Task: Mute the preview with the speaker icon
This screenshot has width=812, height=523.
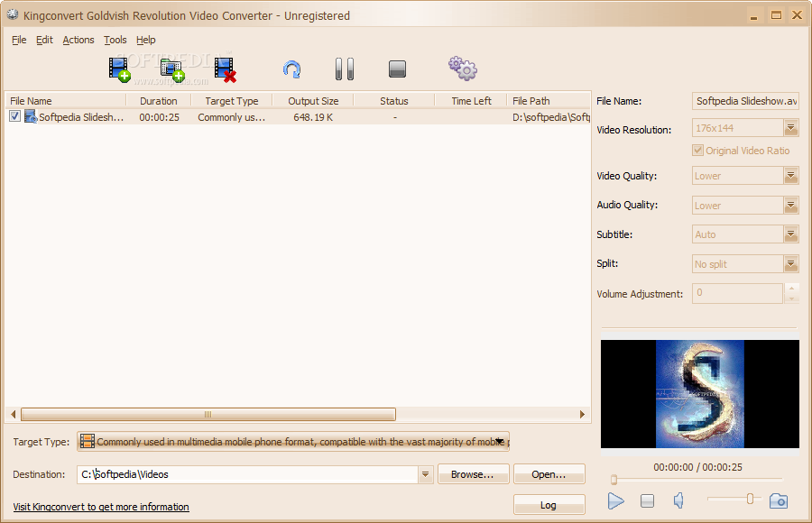Action: click(678, 500)
